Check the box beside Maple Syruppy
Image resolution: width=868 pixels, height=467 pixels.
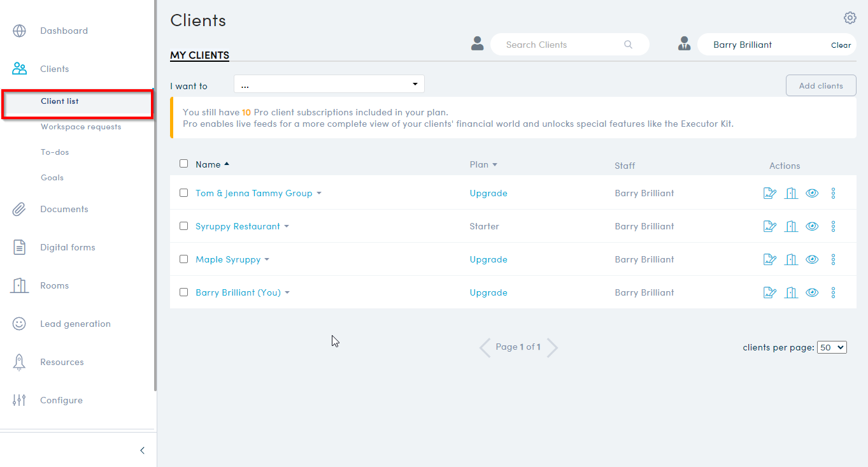click(x=184, y=259)
